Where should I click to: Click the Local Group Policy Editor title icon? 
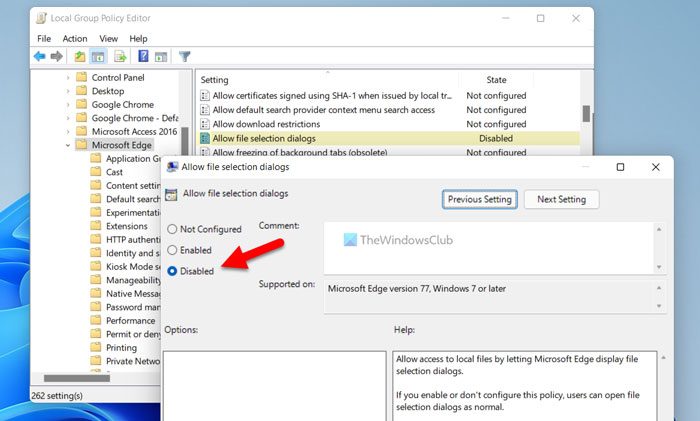42,18
